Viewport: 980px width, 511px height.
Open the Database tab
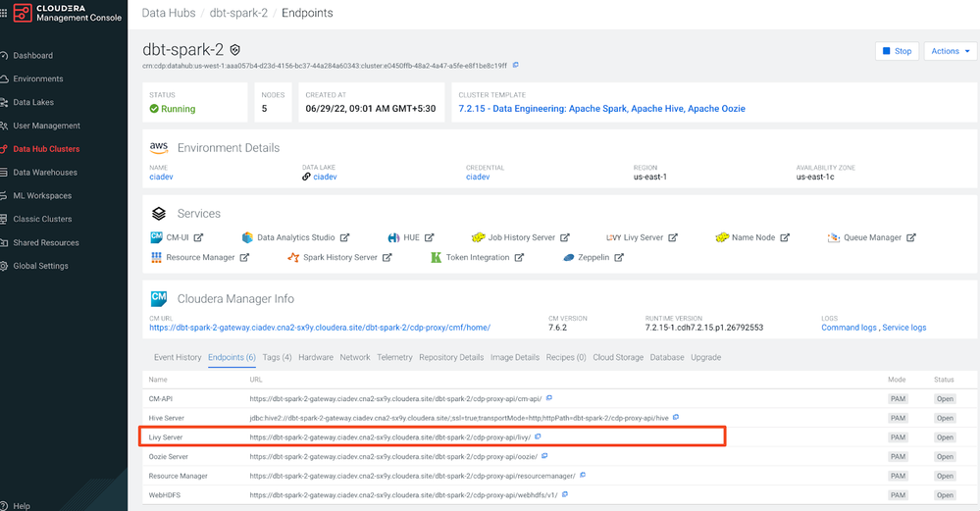pos(667,357)
